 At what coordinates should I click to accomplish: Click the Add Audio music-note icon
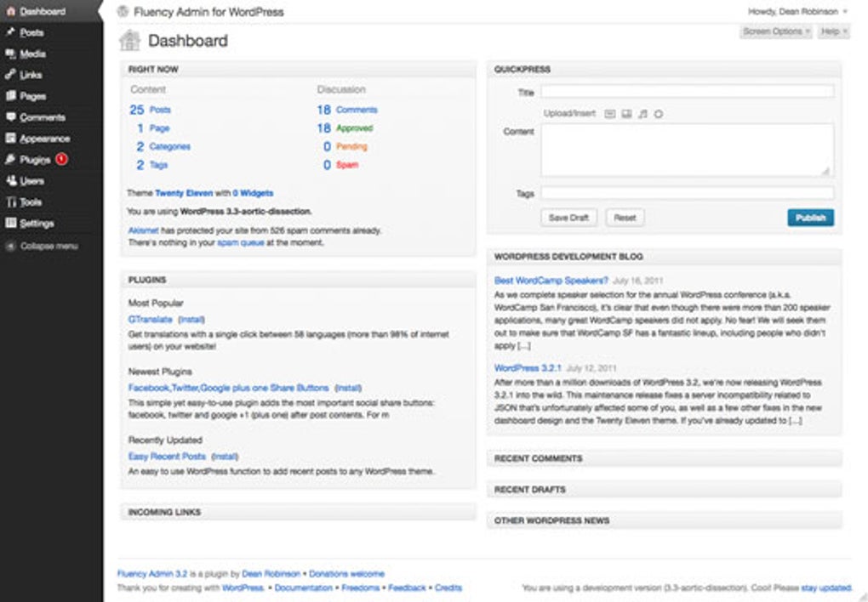[642, 115]
